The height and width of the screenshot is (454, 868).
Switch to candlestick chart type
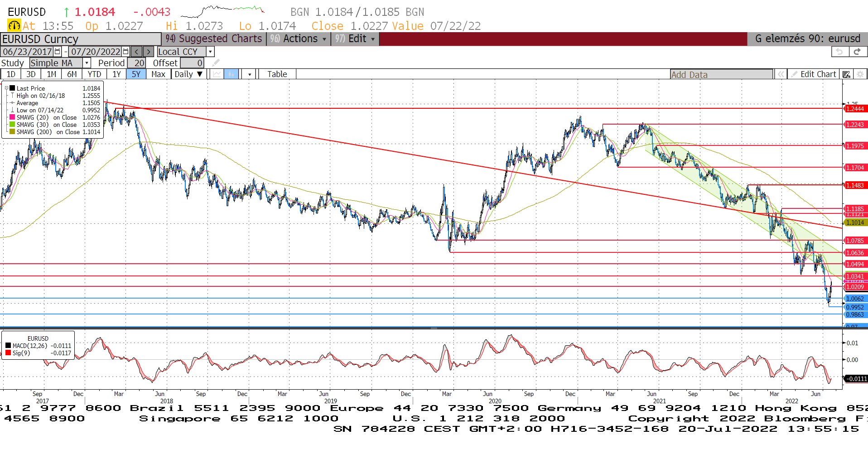point(231,74)
